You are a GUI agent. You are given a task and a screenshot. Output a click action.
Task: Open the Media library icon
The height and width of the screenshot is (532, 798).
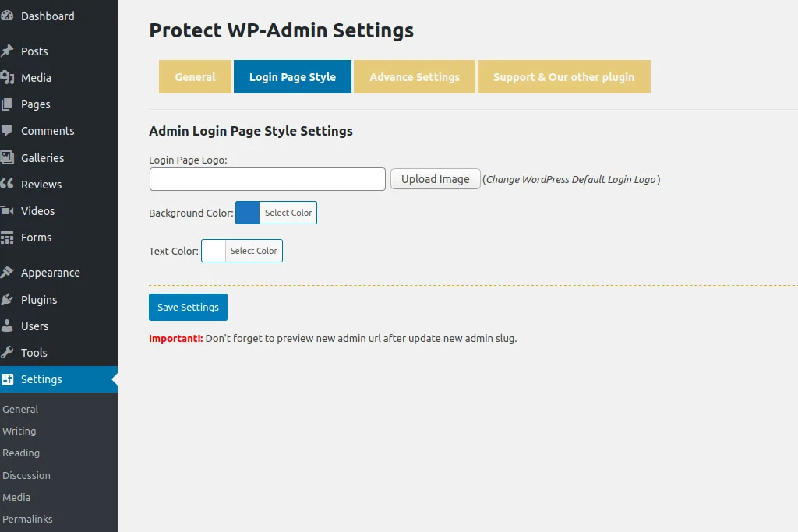pos(12,78)
